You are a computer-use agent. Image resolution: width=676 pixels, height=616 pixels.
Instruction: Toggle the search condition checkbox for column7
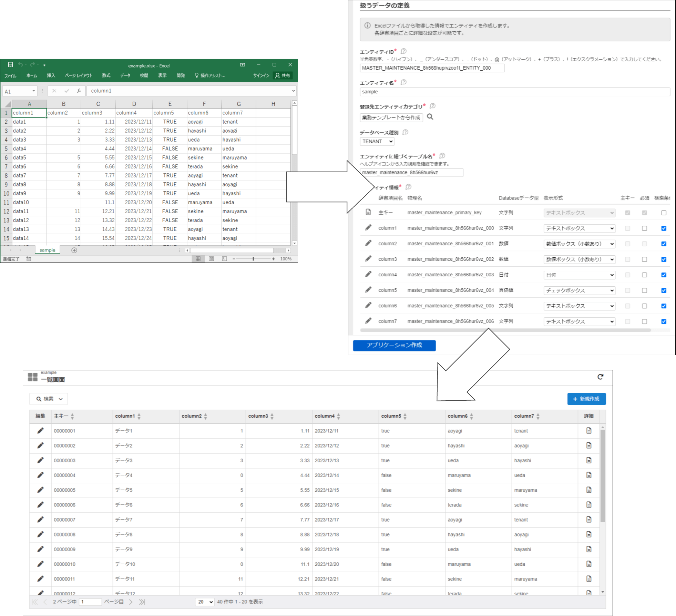[664, 321]
